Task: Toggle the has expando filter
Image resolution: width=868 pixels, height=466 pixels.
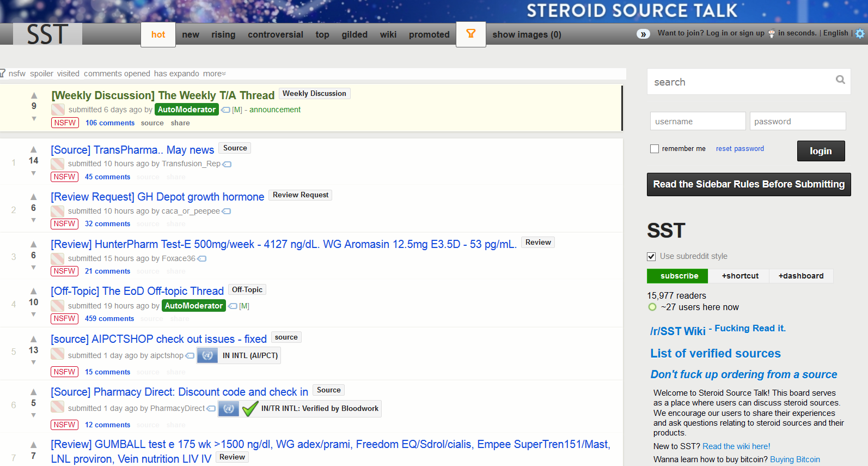Action: [x=176, y=74]
